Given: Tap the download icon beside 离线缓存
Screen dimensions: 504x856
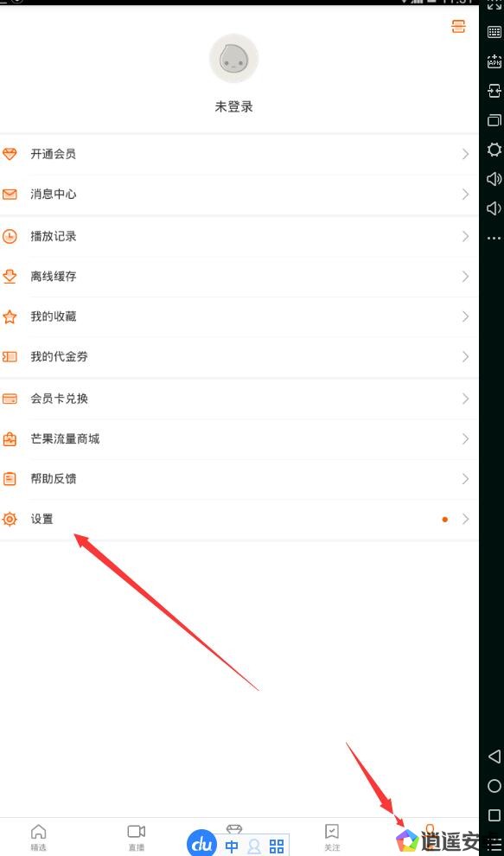Looking at the screenshot, I should [x=10, y=276].
